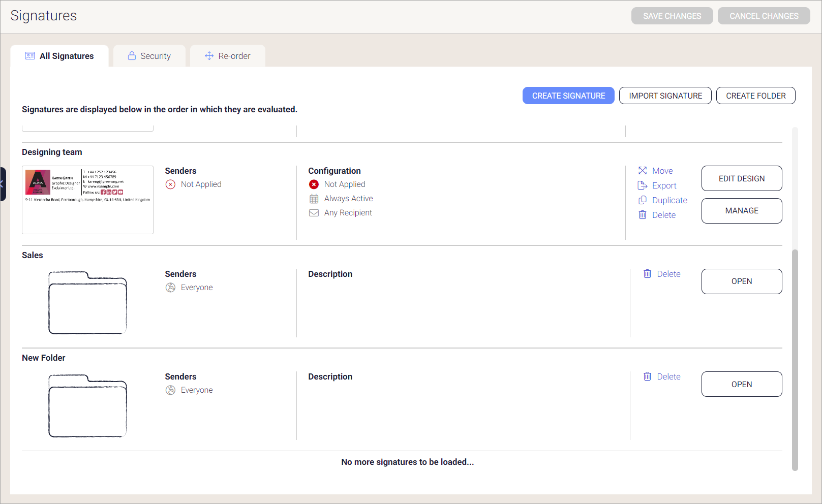This screenshot has height=504, width=822.
Task: Click the trash icon beside New Folder Delete
Action: (647, 376)
